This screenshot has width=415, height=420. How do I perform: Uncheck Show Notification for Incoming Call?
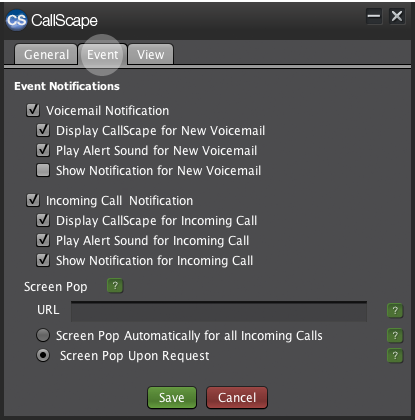pyautogui.click(x=43, y=260)
